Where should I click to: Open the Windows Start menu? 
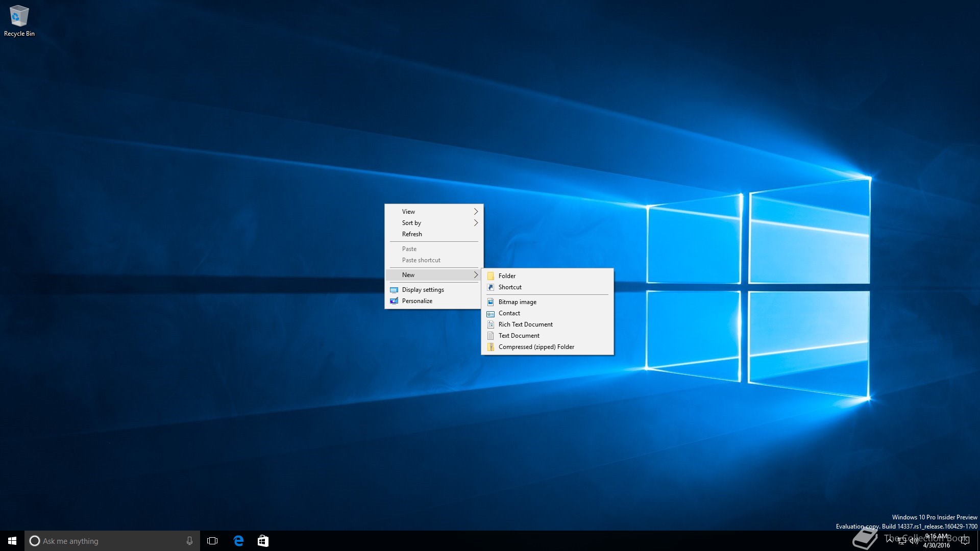pyautogui.click(x=12, y=541)
